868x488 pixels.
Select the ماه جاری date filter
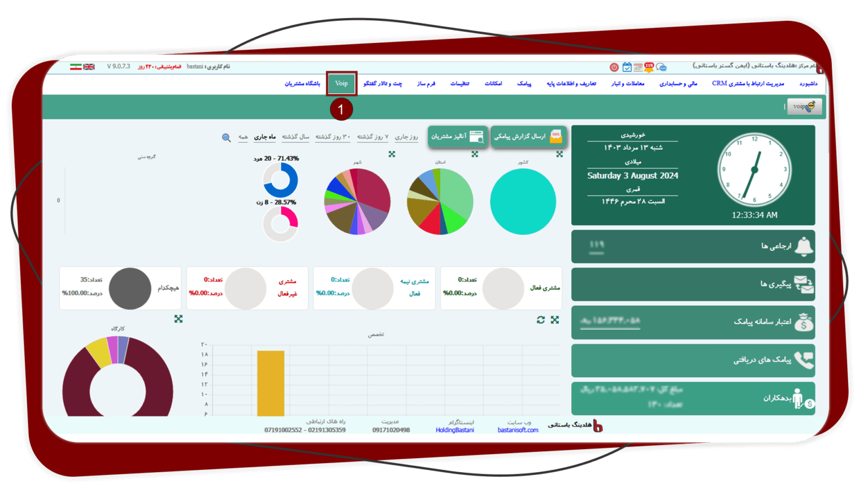pyautogui.click(x=264, y=137)
